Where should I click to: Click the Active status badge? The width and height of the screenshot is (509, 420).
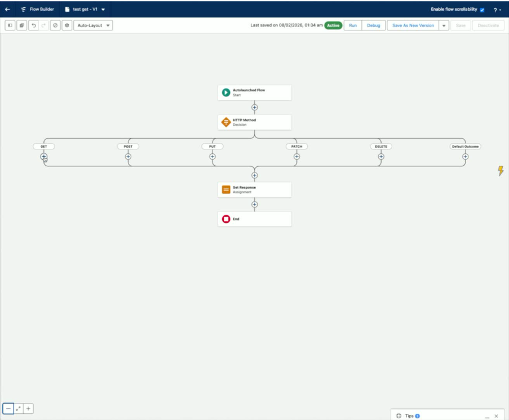coord(333,25)
